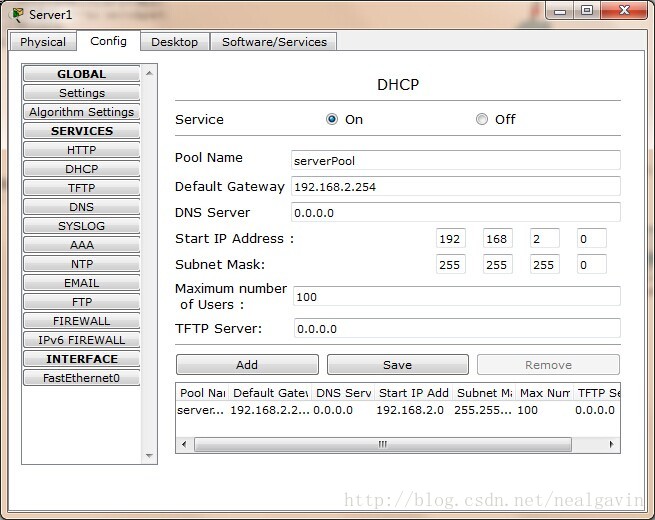Open the IPv6 FIREWALL settings
The image size is (655, 520).
[81, 340]
